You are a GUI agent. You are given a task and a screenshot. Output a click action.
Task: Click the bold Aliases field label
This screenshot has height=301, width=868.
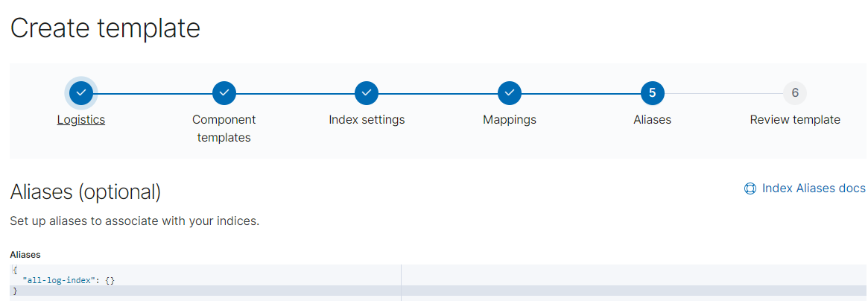(x=25, y=255)
